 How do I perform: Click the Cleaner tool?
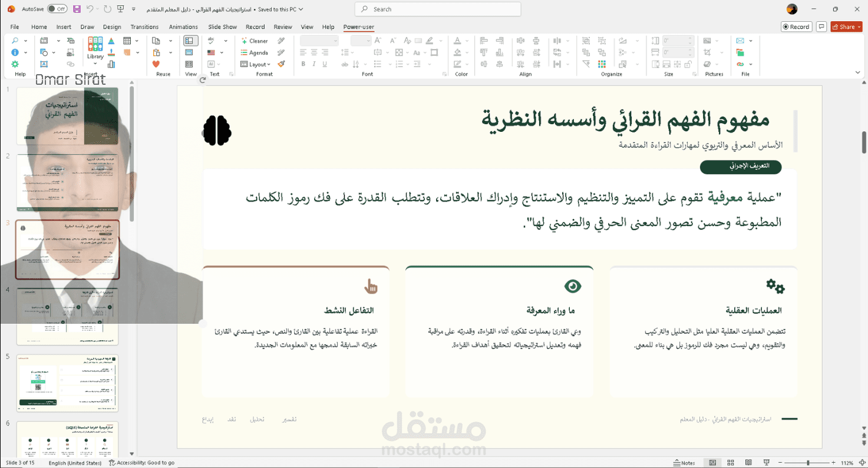pyautogui.click(x=255, y=41)
